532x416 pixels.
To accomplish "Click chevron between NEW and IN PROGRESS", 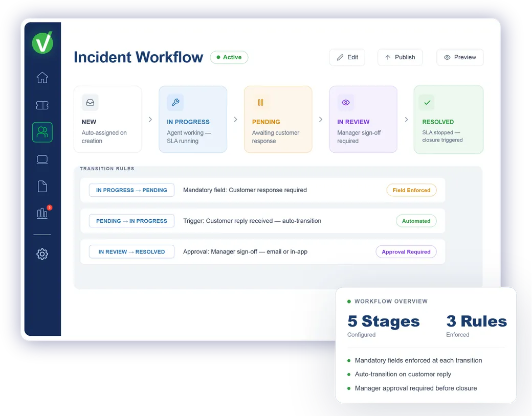I will pyautogui.click(x=150, y=120).
